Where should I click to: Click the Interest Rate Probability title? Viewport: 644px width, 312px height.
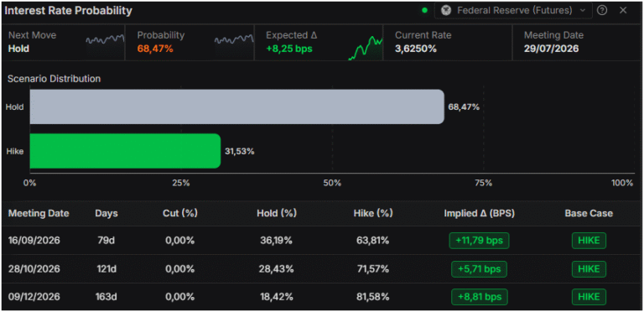(x=68, y=11)
